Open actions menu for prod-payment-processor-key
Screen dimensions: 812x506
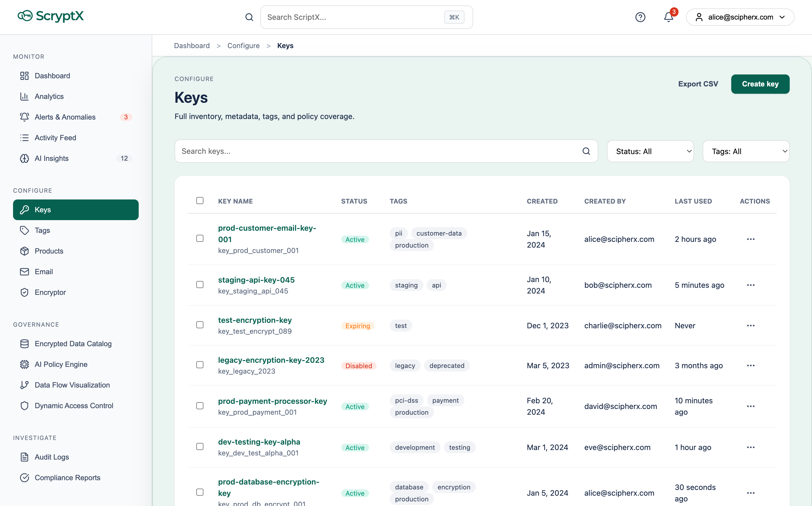[x=751, y=406]
